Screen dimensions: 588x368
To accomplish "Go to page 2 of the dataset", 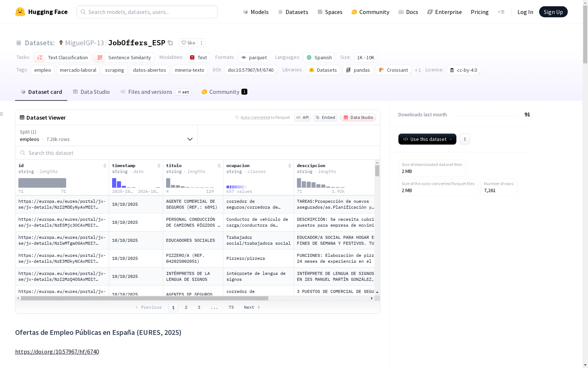I will click(x=186, y=307).
